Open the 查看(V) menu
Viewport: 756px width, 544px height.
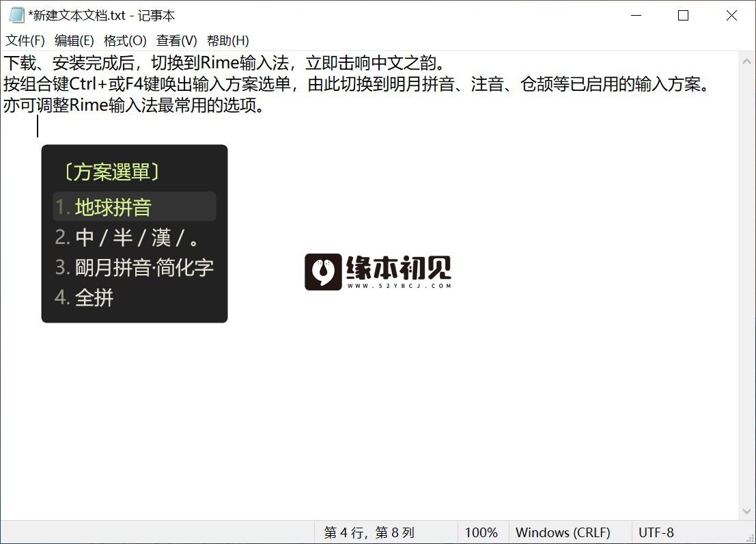coord(176,40)
